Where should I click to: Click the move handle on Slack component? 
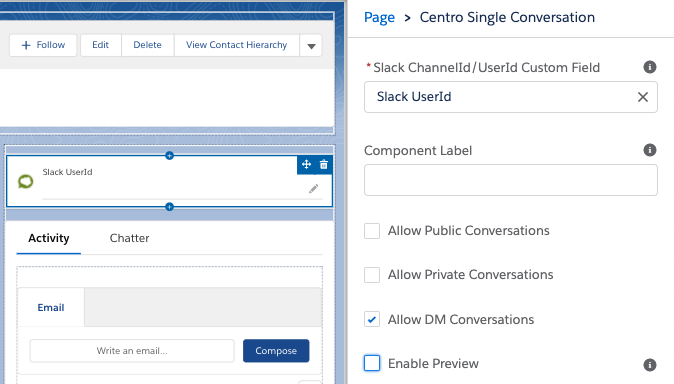(306, 164)
